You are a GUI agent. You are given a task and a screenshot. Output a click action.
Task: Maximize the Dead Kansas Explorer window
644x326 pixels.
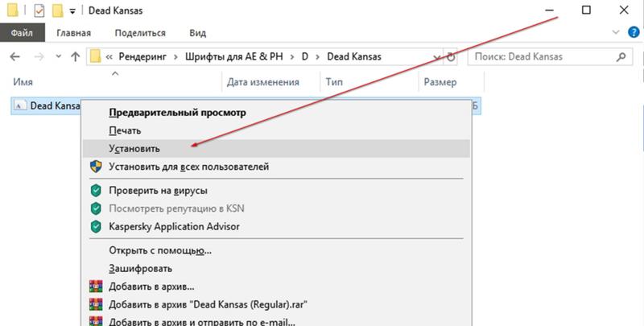point(587,10)
